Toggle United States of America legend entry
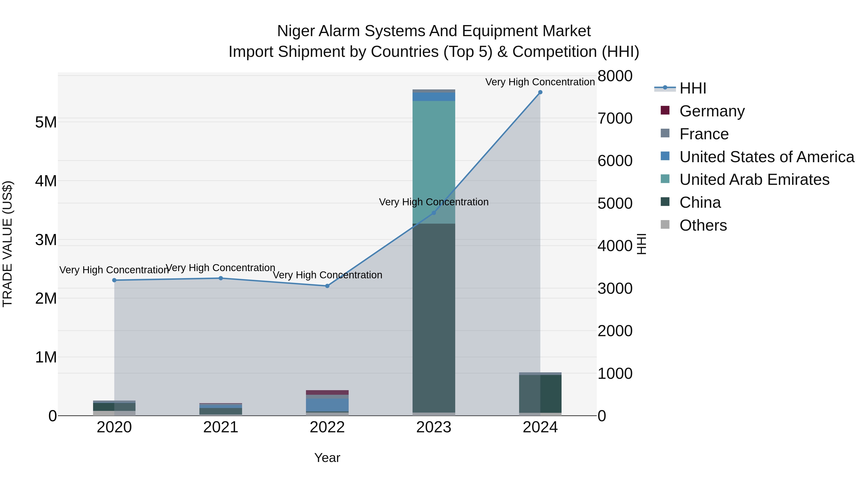 click(758, 157)
